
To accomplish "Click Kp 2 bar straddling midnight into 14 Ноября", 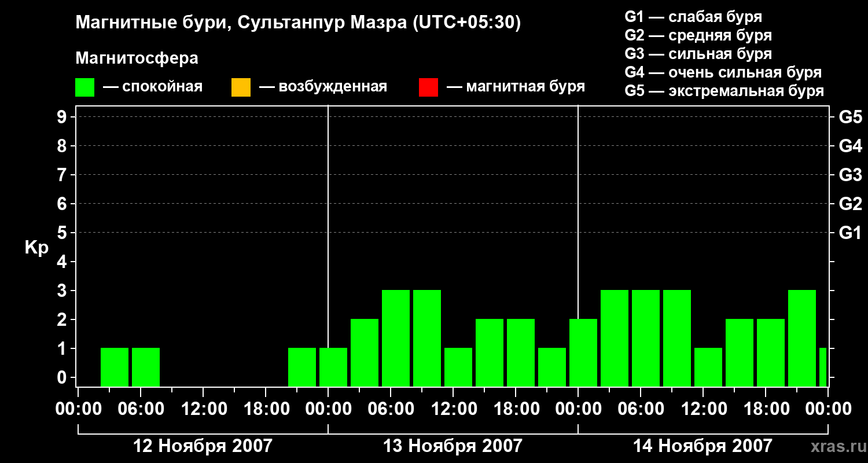I will (583, 352).
